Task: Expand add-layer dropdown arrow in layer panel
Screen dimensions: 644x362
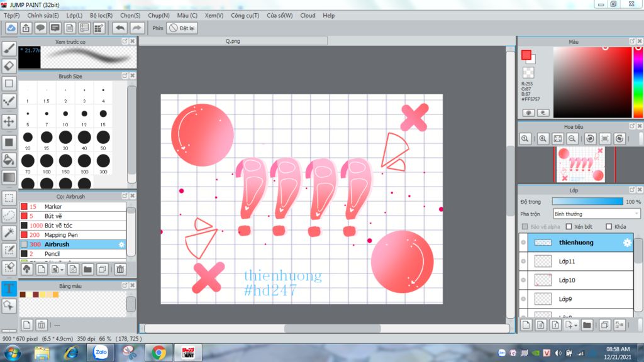Action: coord(576,326)
